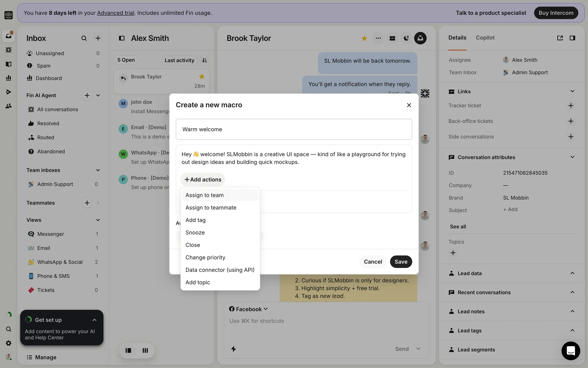The height and width of the screenshot is (368, 588).
Task: Expand the Lead data section
Action: tap(572, 273)
